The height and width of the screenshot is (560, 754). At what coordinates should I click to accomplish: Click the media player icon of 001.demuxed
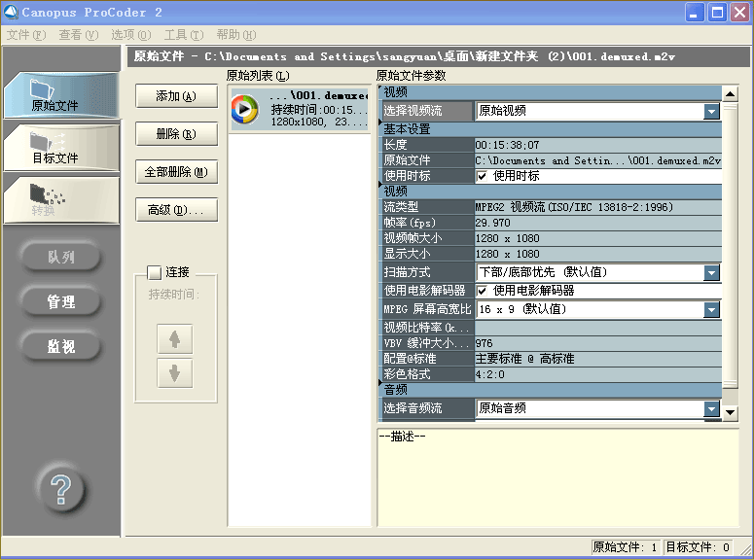coord(244,109)
